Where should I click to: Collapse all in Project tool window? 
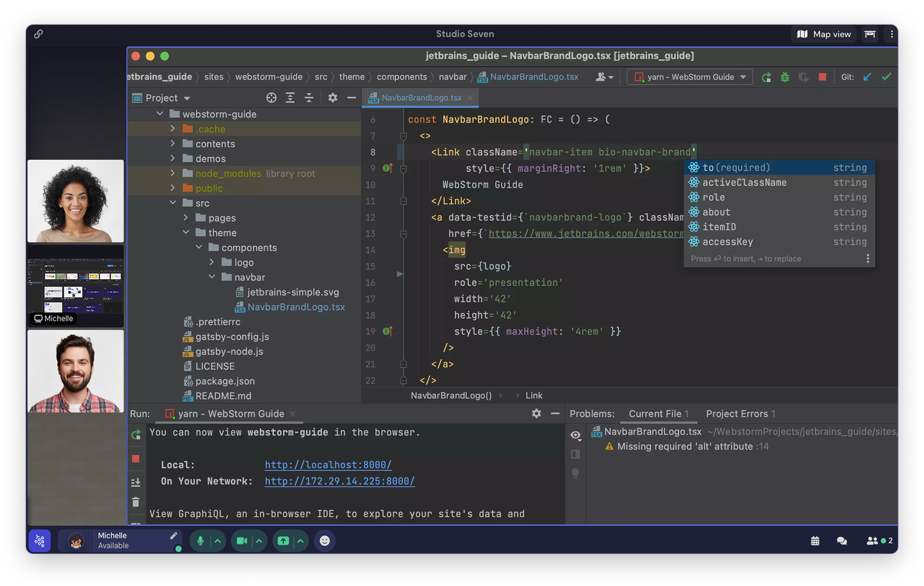[x=309, y=98]
